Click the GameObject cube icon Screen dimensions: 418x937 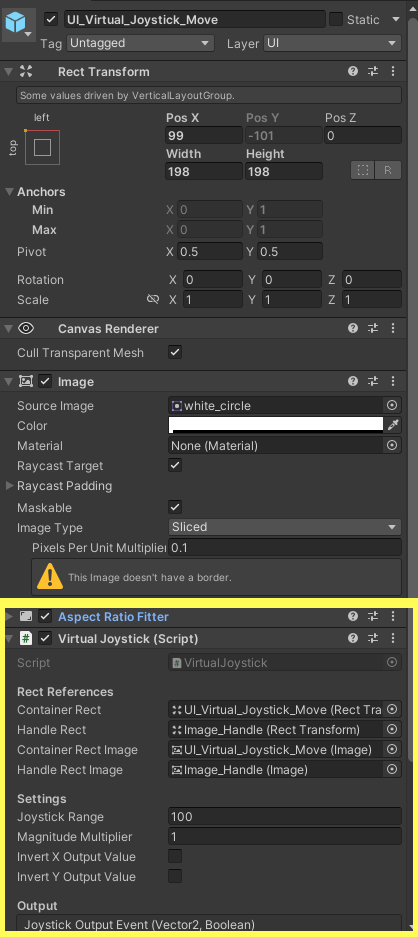point(16,24)
